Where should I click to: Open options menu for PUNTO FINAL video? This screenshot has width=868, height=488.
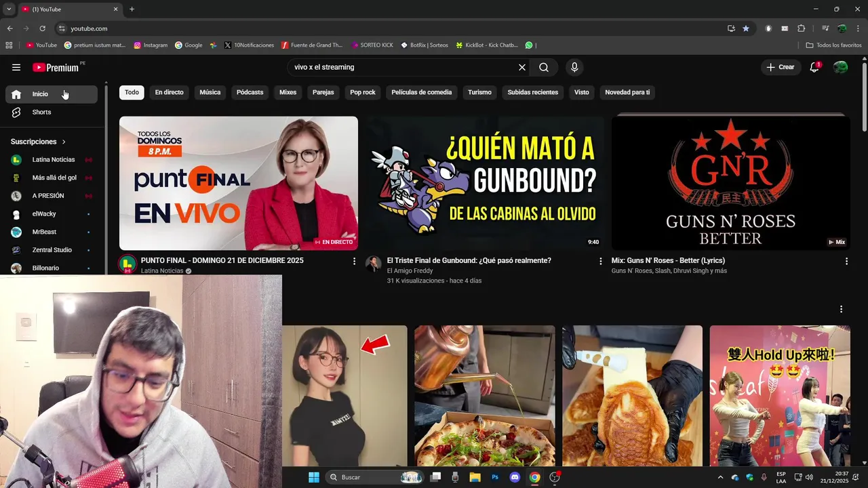(x=354, y=261)
